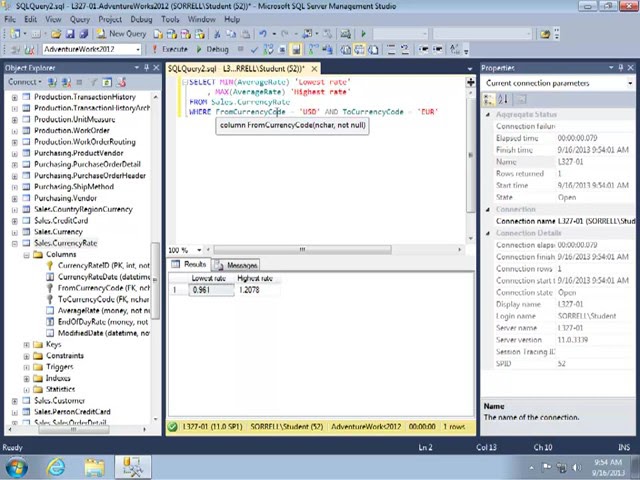Open the Project menu
Screen dimensions: 640x480
point(110,19)
